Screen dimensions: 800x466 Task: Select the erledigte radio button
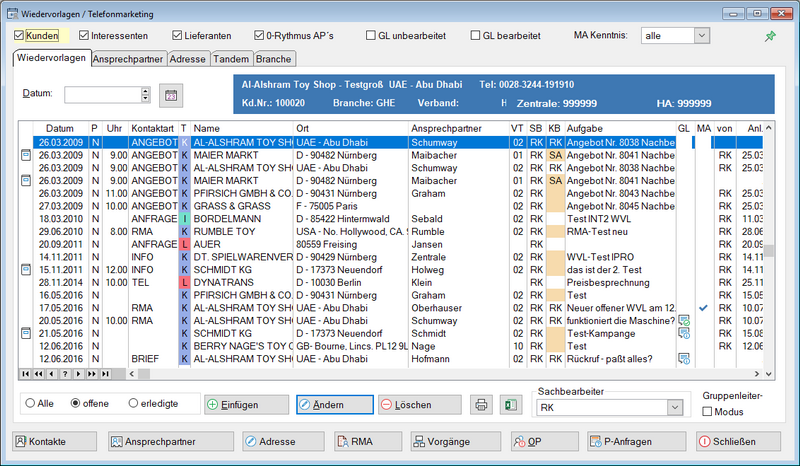coord(134,403)
